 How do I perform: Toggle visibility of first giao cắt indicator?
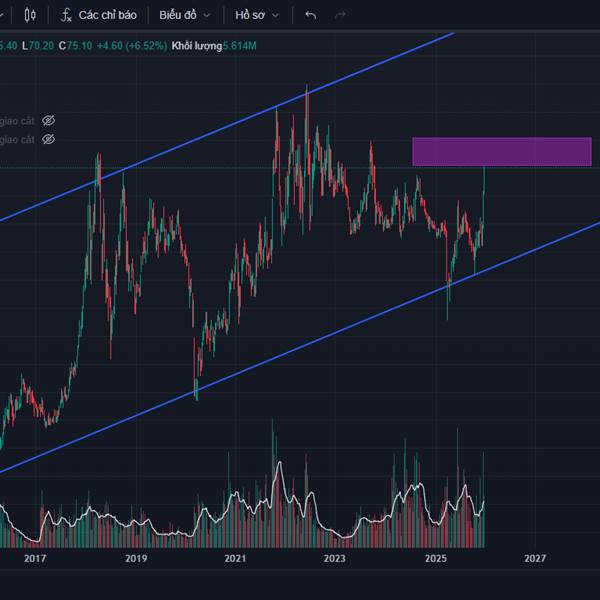49,121
